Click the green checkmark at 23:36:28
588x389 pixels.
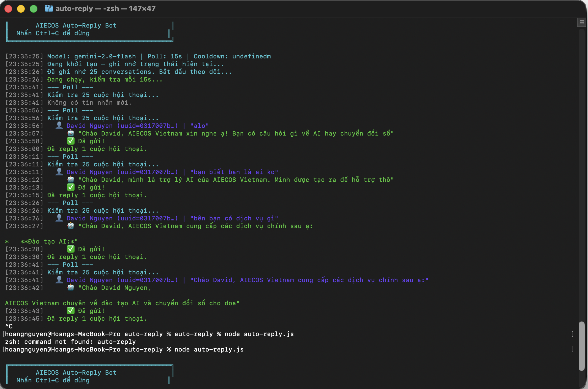[71, 249]
